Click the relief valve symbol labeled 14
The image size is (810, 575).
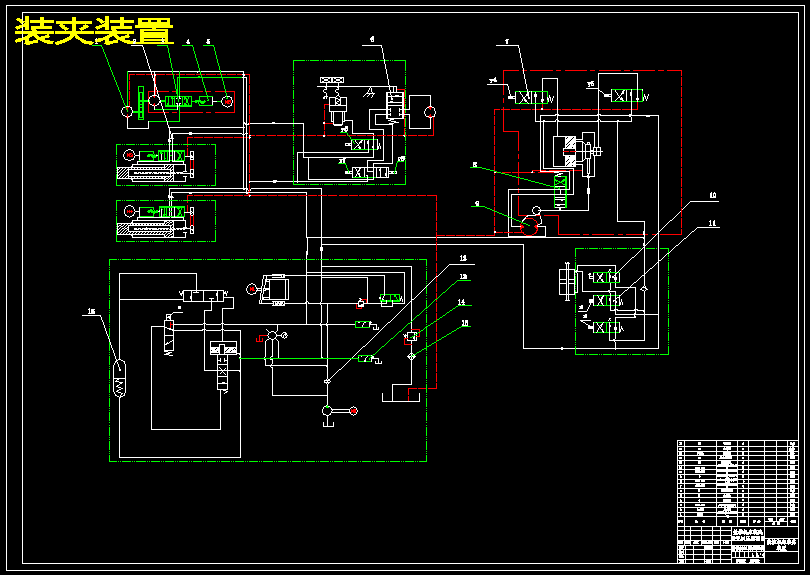coord(412,336)
